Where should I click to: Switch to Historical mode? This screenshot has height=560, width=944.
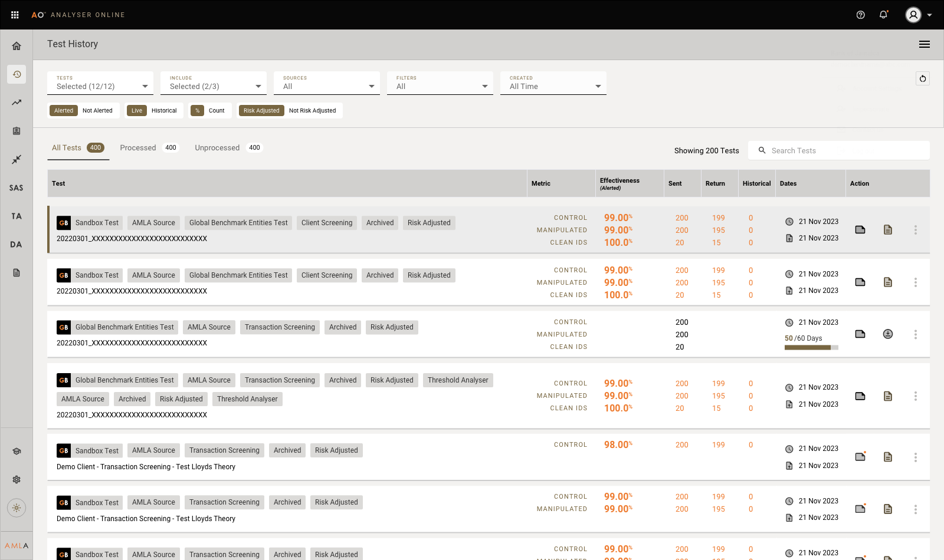pos(163,111)
